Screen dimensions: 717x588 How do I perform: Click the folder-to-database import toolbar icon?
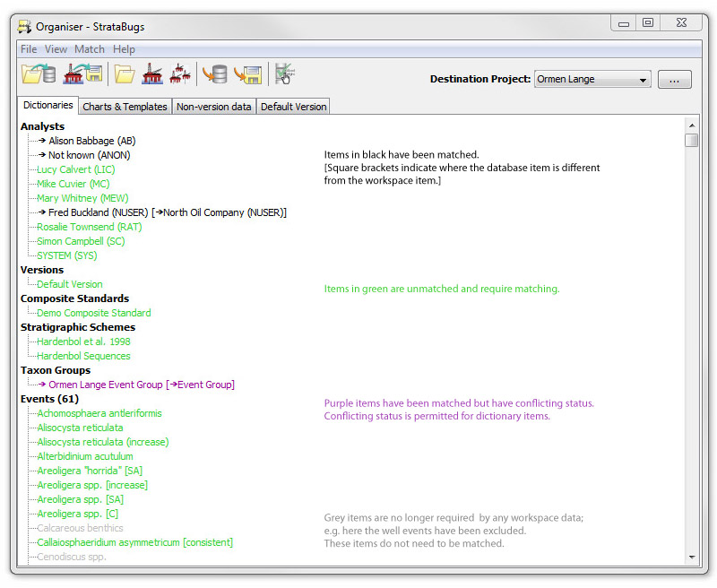(x=39, y=74)
